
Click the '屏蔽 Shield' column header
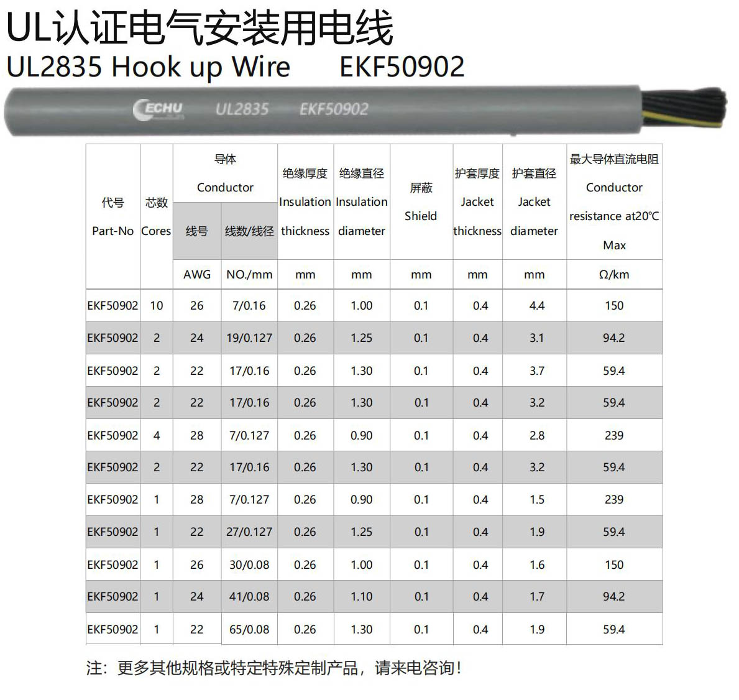coord(421,202)
